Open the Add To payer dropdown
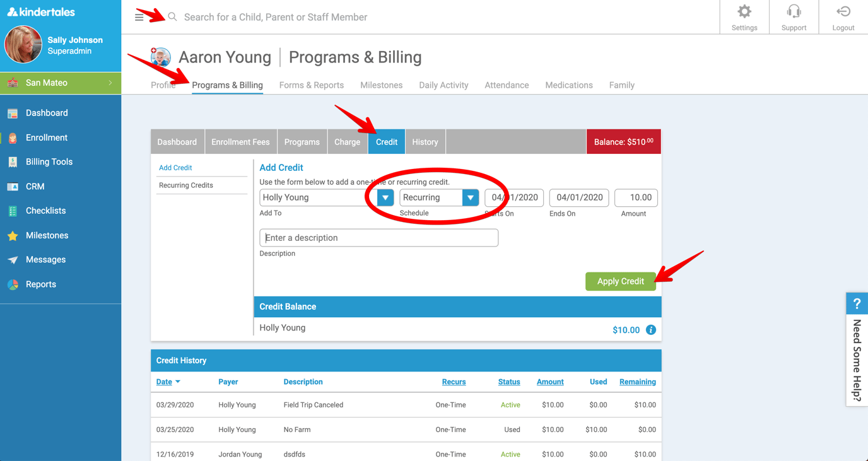Viewport: 868px width, 461px height. click(384, 197)
